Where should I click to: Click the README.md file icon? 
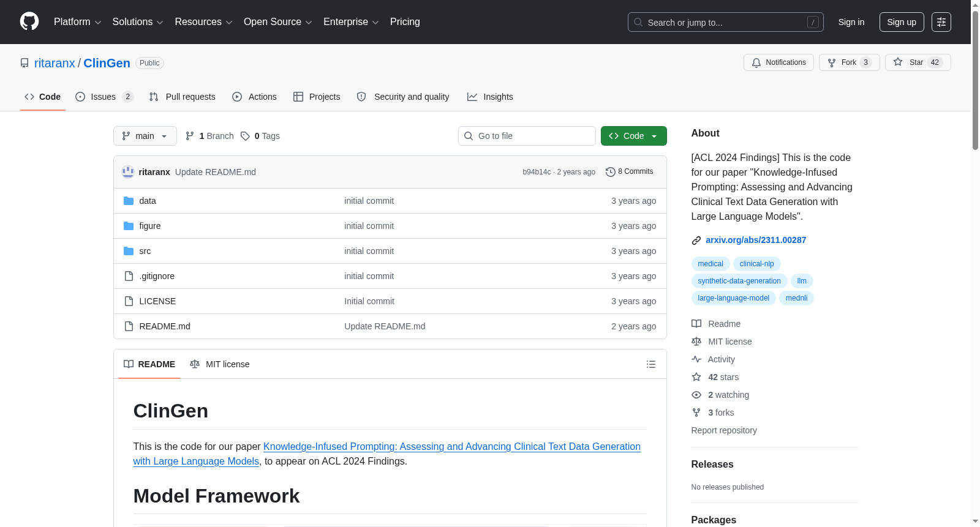(129, 326)
